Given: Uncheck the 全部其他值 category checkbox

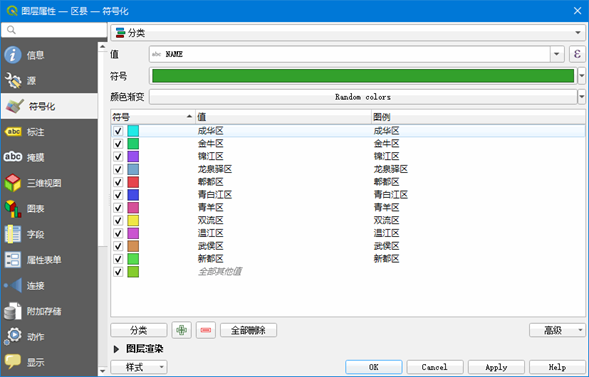Looking at the screenshot, I should tap(118, 272).
